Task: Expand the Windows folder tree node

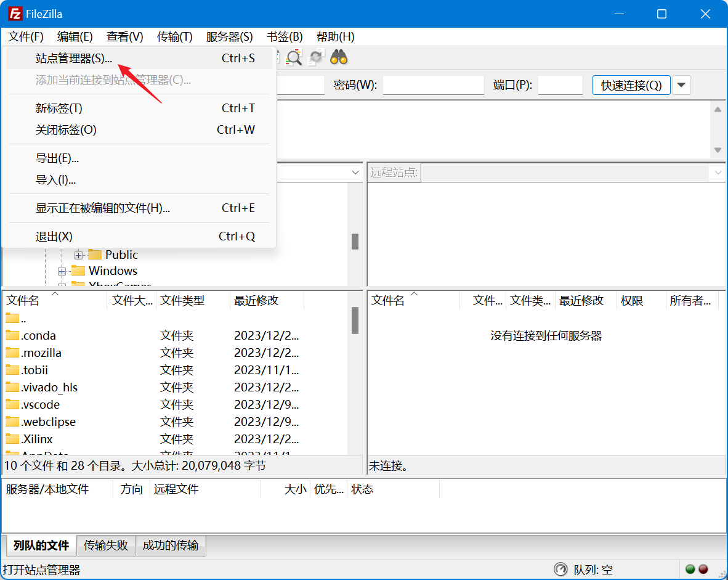Action: [62, 271]
